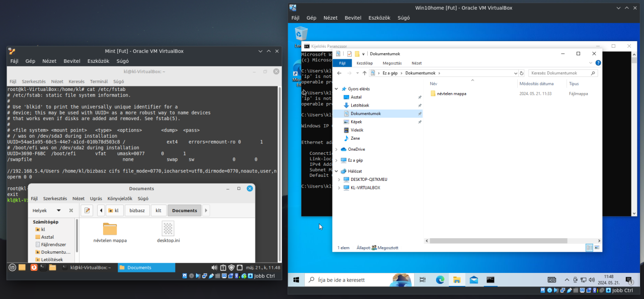This screenshot has height=299, width=644.
Task: Expand KL-VIRTUALBOX network computer node
Action: tap(340, 187)
